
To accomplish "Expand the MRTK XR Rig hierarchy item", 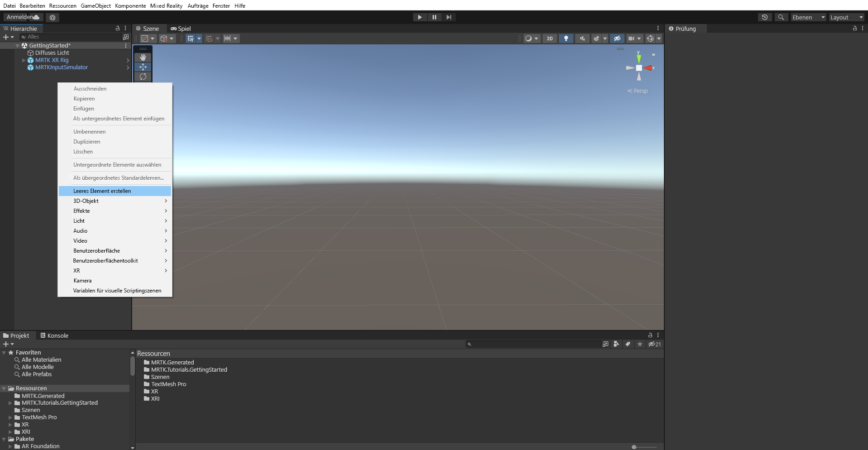I will click(24, 60).
